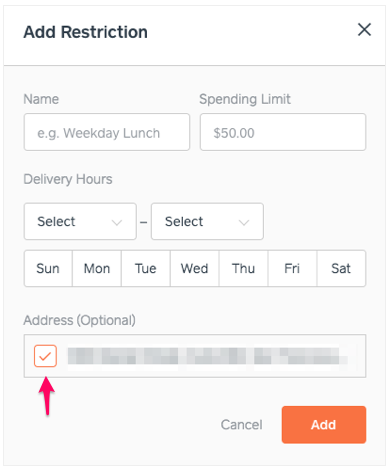The height and width of the screenshot is (470, 390).
Task: Cancel adding the restriction
Action: click(241, 425)
